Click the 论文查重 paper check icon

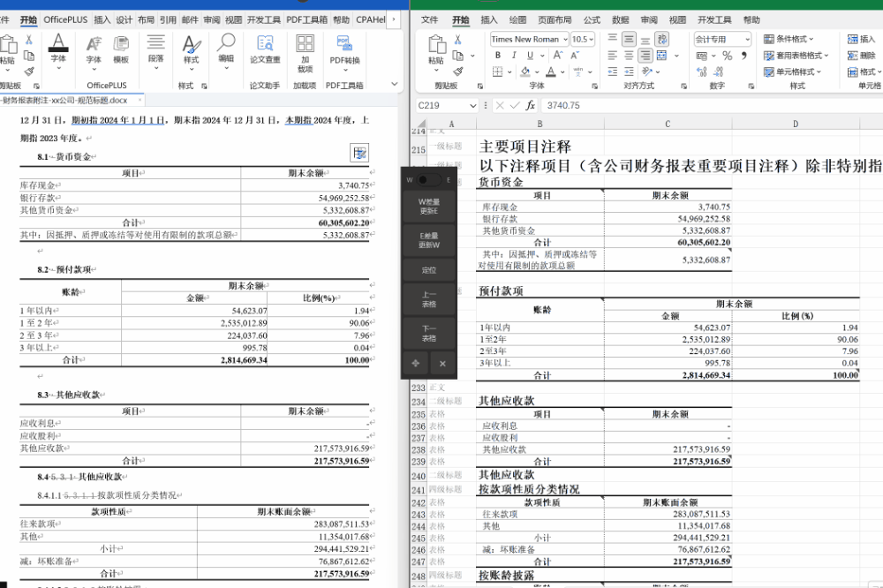click(265, 43)
